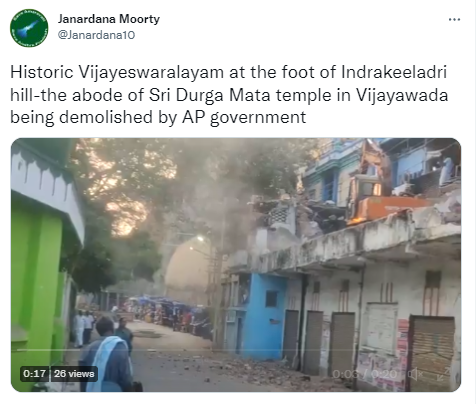Image resolution: width=476 pixels, height=404 pixels.
Task: Expand the video to fullscreen
Action: (x=444, y=374)
